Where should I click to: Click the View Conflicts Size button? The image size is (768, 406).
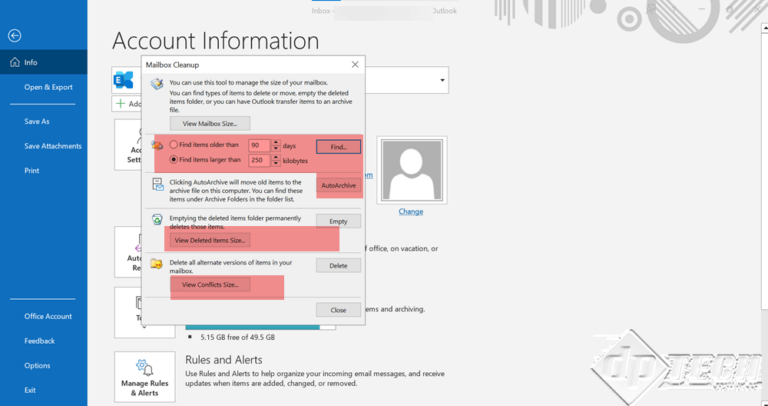209,285
